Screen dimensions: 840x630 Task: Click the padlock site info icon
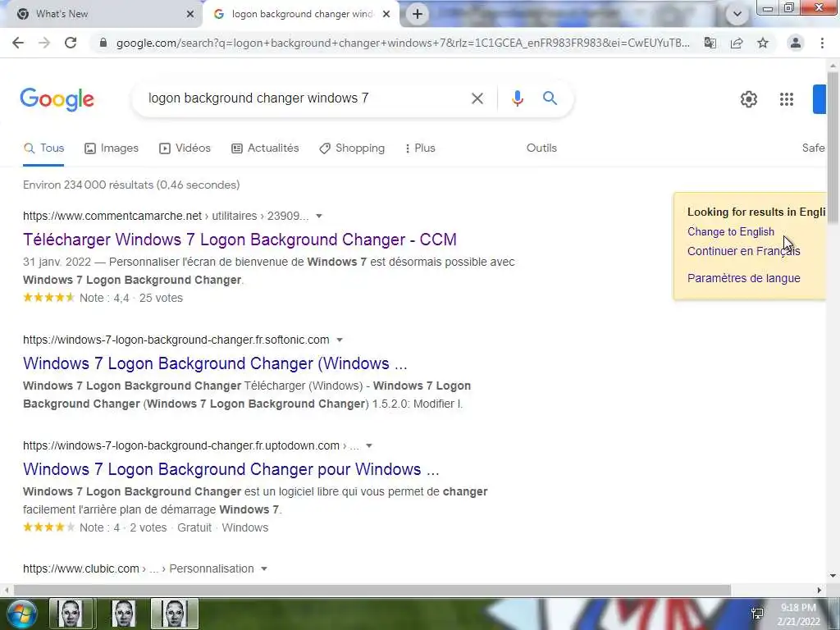[x=103, y=43]
